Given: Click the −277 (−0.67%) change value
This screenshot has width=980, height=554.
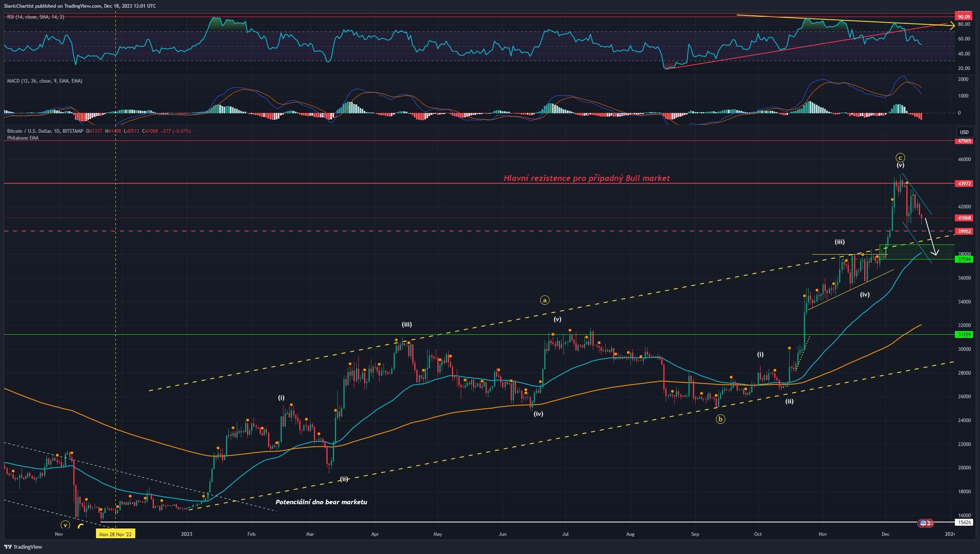Looking at the screenshot, I should click(x=176, y=131).
